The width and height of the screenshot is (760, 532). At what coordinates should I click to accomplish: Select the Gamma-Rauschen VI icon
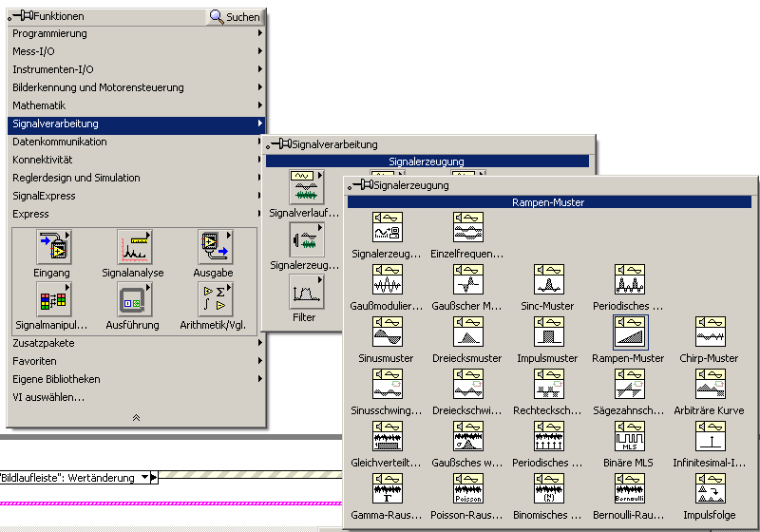click(x=388, y=489)
